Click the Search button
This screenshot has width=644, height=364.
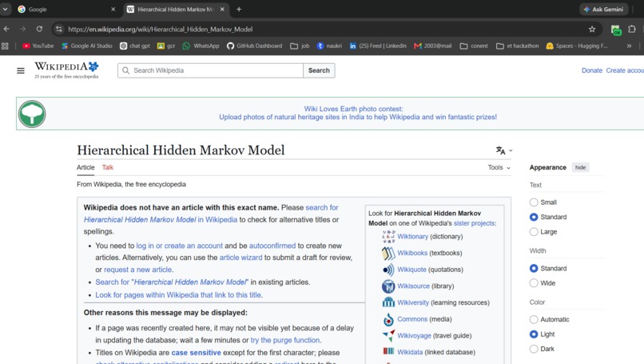[x=319, y=70]
